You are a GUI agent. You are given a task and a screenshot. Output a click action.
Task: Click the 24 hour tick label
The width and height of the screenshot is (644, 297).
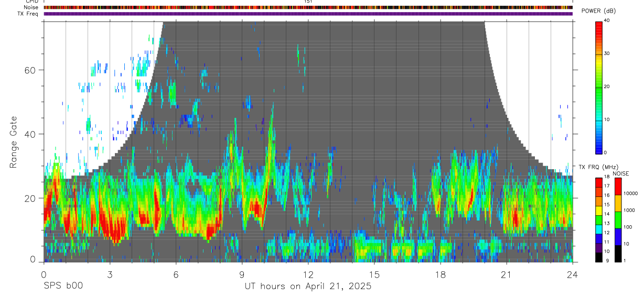pyautogui.click(x=573, y=274)
